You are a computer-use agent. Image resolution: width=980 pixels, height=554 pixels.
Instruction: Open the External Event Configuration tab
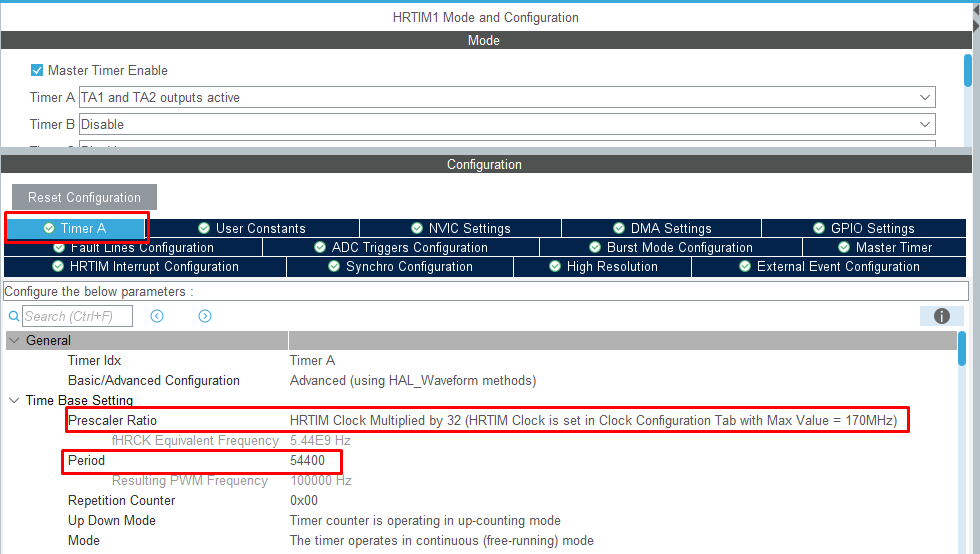[x=829, y=267]
